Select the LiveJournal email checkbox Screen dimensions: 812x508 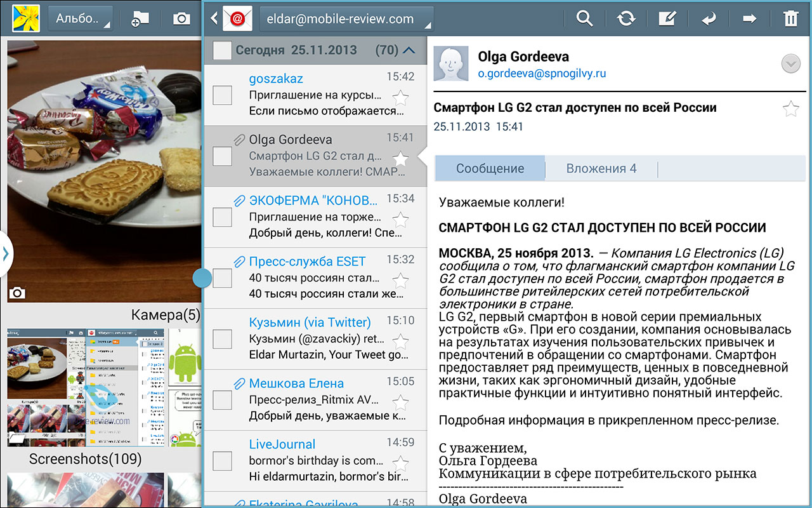click(x=222, y=461)
